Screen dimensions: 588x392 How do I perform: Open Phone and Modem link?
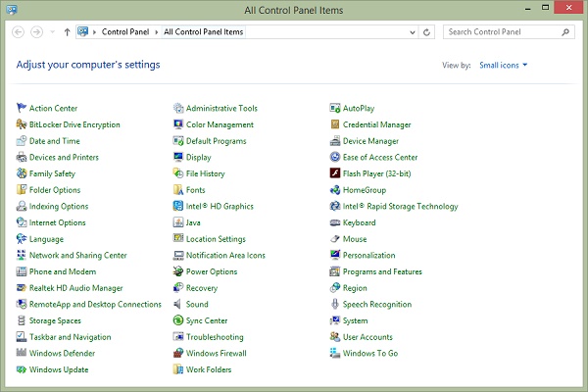(x=63, y=271)
